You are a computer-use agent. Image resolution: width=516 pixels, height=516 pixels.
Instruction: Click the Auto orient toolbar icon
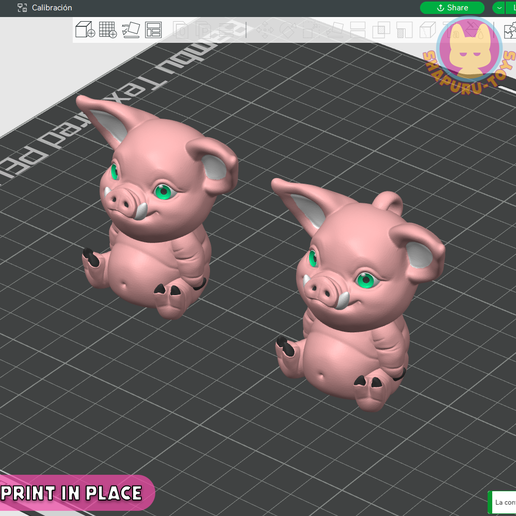click(131, 30)
